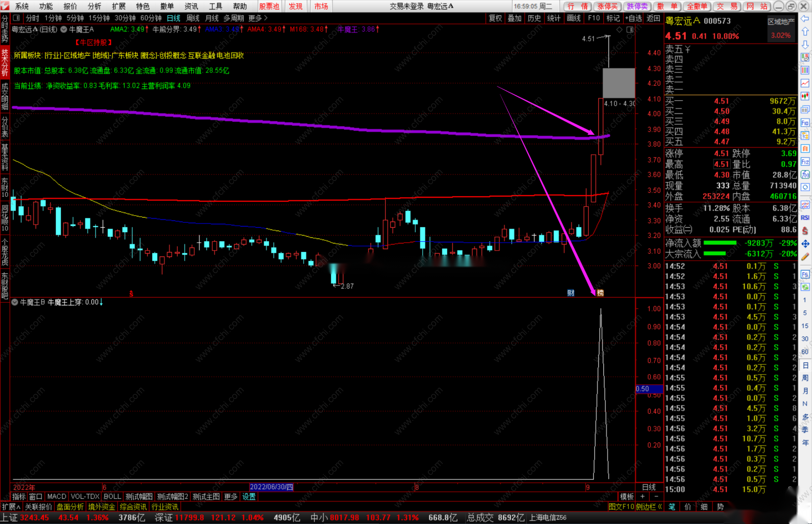Click the F10 company info sidebar icon
This screenshot has width=812, height=524.
[x=805, y=123]
